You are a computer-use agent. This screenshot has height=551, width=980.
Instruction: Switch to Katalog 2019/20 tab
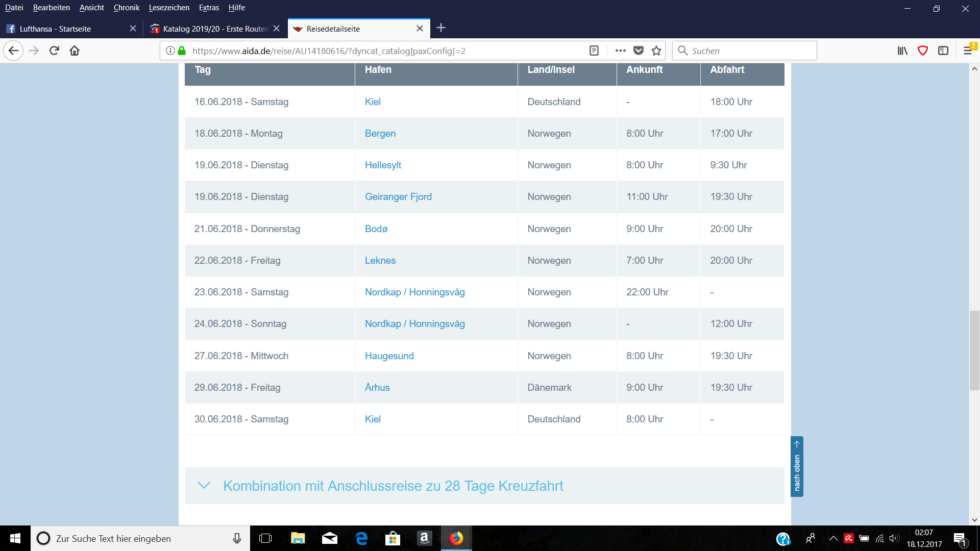214,29
